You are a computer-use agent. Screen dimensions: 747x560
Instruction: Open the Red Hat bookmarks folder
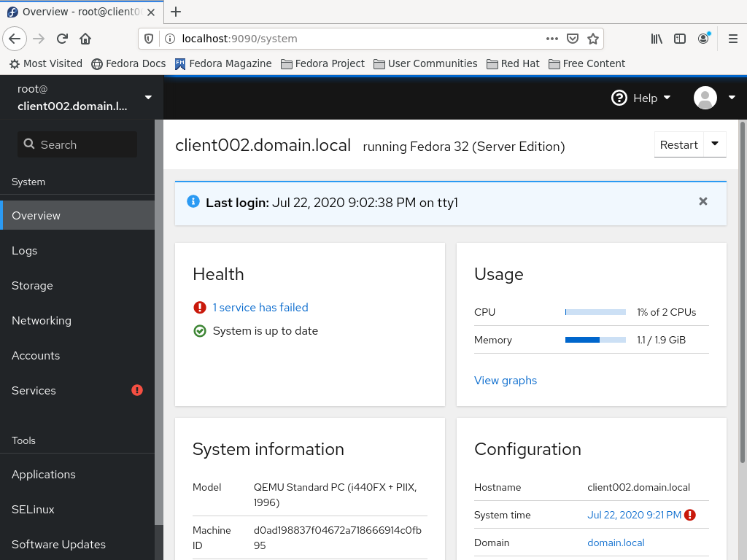point(513,64)
